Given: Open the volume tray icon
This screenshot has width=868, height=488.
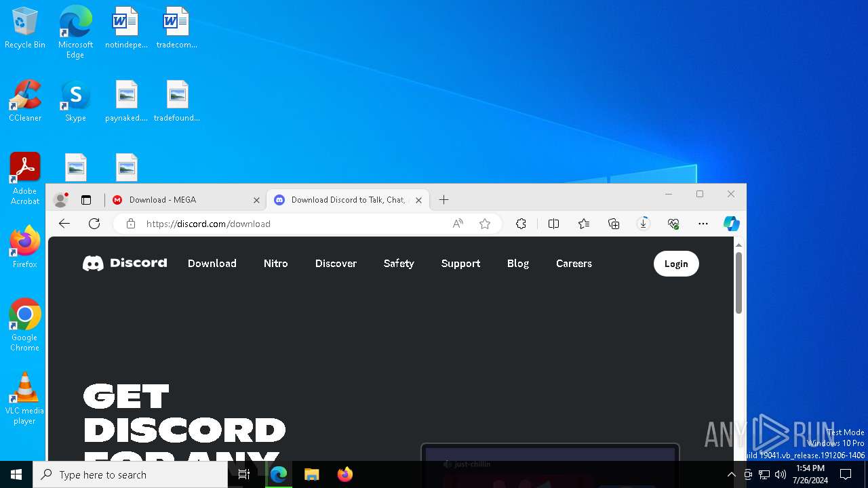Looking at the screenshot, I should 781,474.
